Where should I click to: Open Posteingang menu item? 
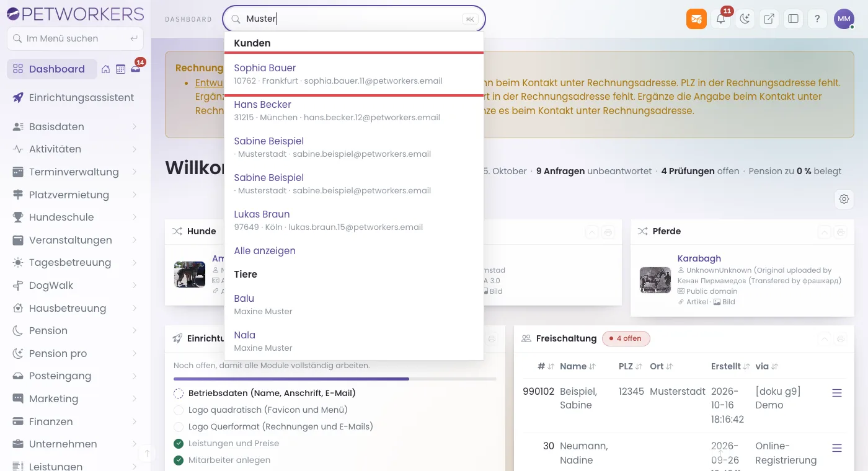75,376
